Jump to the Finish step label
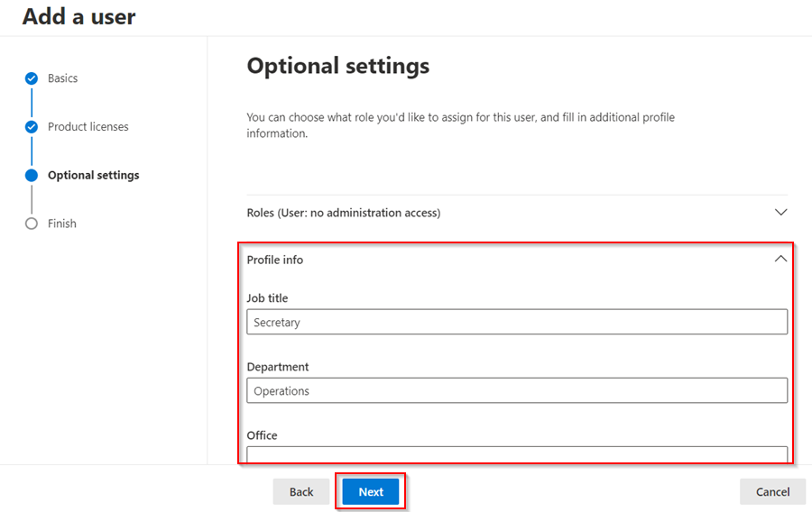Screen dimensions: 812x512 [62, 224]
